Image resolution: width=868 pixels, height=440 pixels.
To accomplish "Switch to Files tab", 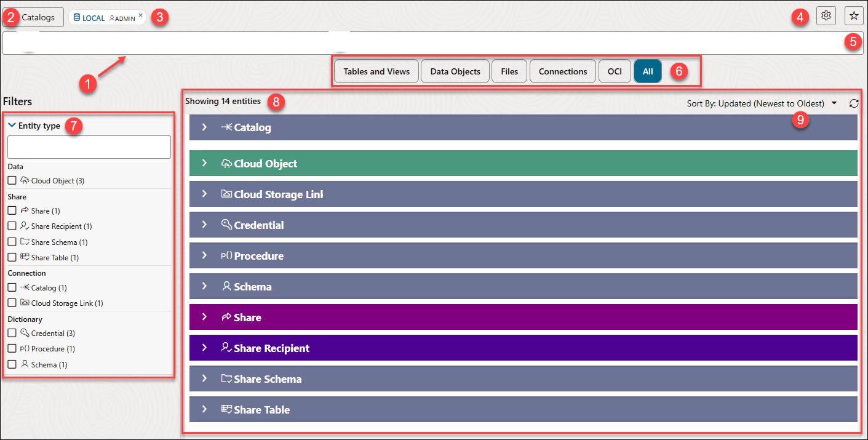I will (x=509, y=71).
